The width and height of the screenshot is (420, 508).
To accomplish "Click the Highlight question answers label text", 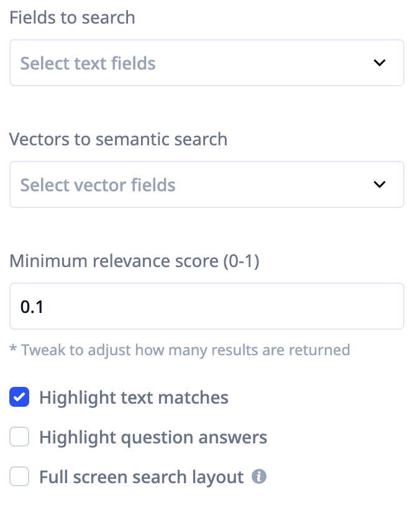I will tap(153, 437).
